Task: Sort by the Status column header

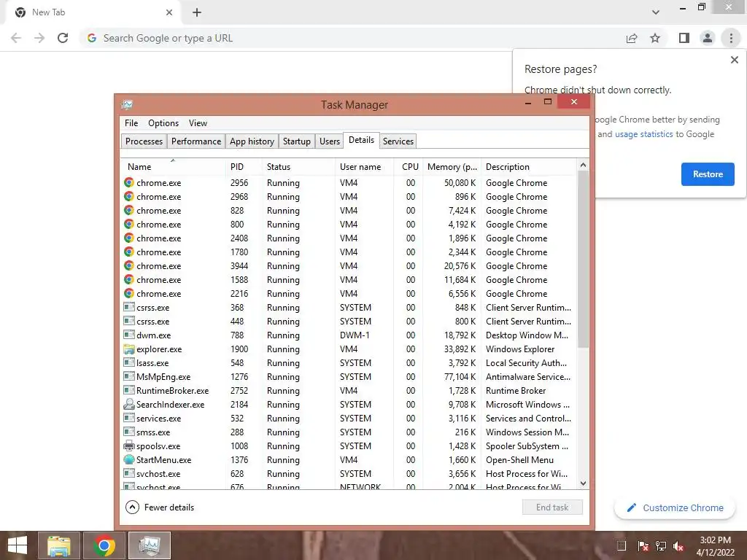Action: coord(298,167)
